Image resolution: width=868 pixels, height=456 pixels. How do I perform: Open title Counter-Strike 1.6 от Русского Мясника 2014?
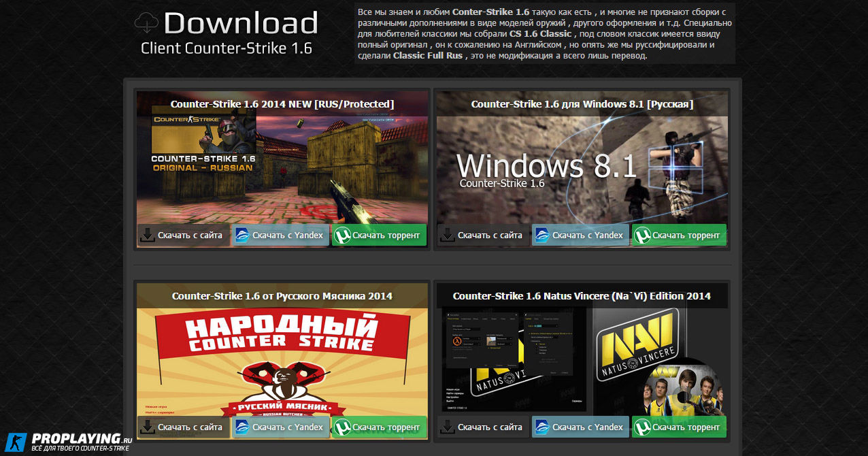[282, 296]
